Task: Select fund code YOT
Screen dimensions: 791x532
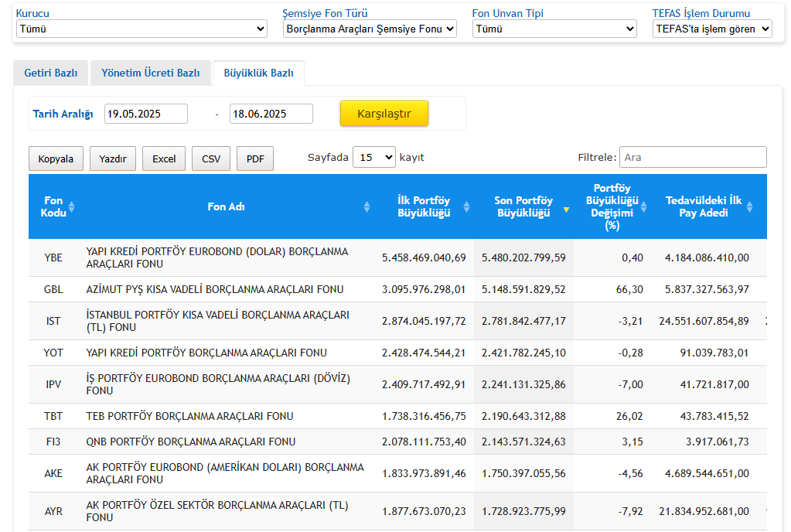Action: (53, 353)
